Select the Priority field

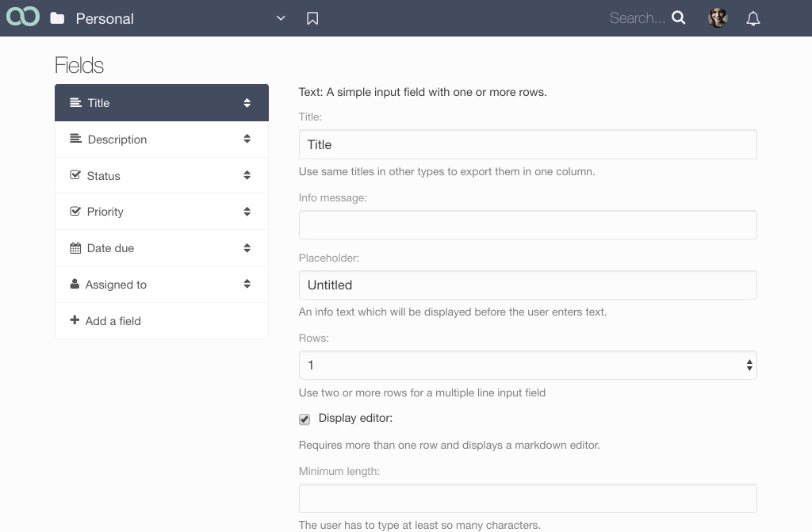[162, 212]
